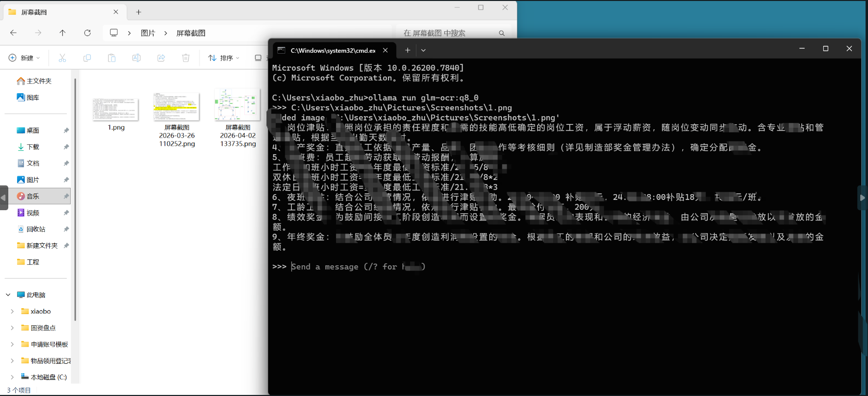Add a new File Explorer tab

point(138,12)
